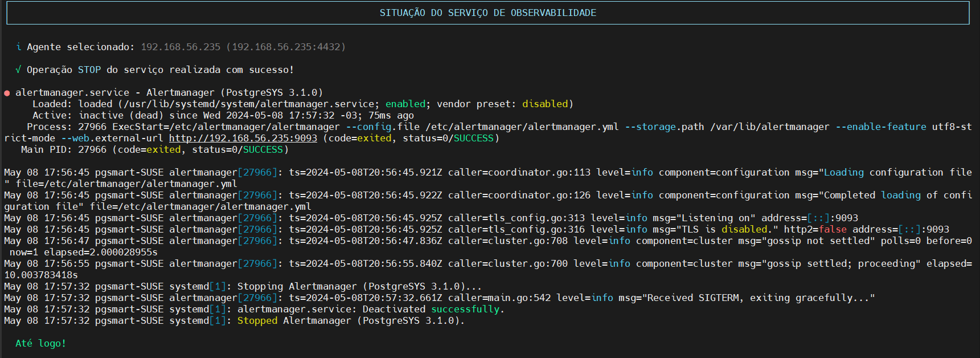Click the '--enable-feature' option
This screenshot has width=980, height=358.
click(x=881, y=127)
